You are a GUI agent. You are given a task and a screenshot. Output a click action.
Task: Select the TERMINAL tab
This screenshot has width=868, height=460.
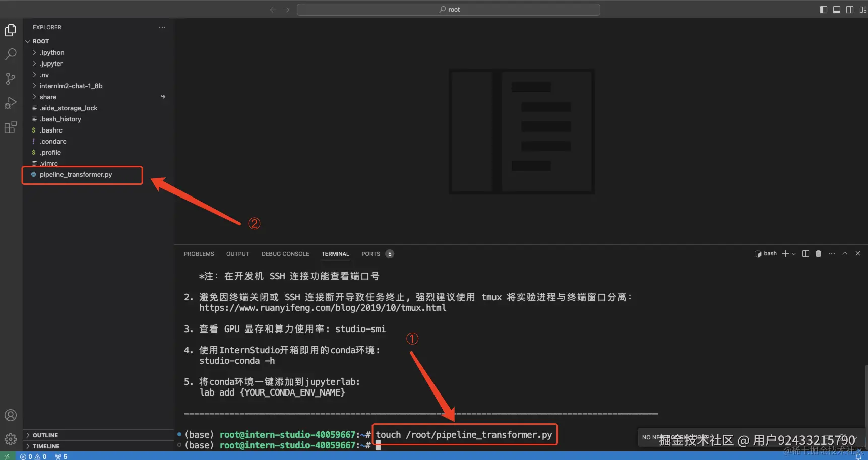pyautogui.click(x=335, y=254)
